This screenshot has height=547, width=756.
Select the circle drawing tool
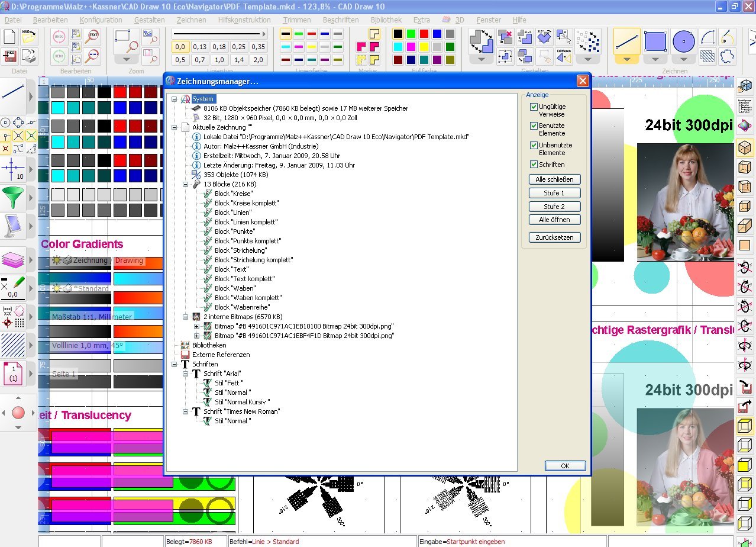coord(683,41)
